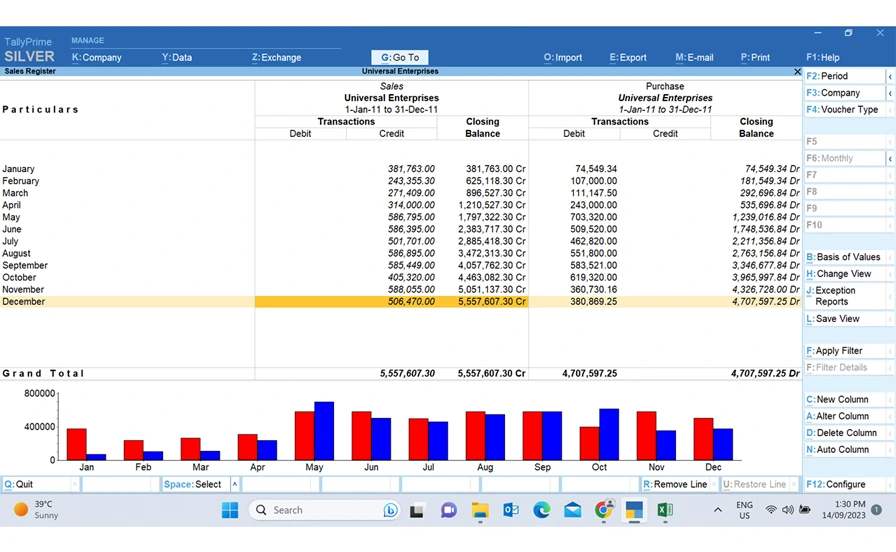
Task: Open the E: Export menu
Action: pyautogui.click(x=627, y=57)
